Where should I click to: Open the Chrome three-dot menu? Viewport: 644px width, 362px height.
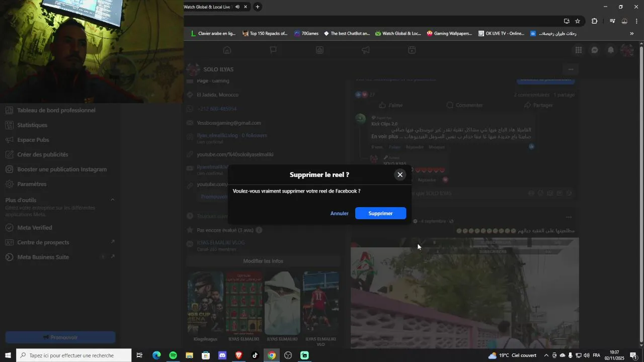(x=636, y=21)
